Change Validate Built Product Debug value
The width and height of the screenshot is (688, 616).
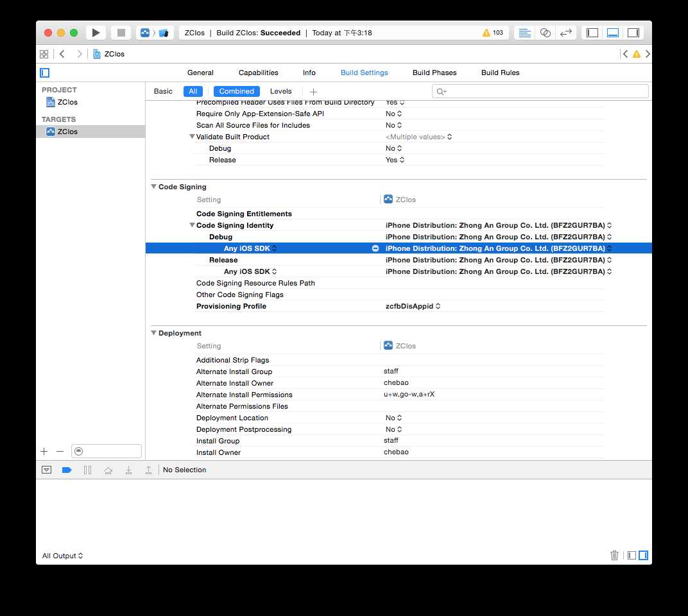(393, 148)
